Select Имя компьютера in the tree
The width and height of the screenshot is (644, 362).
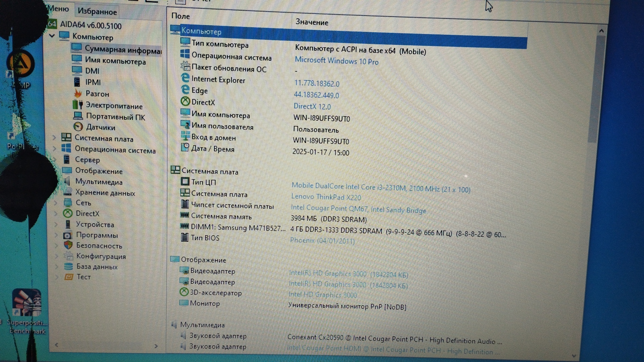tap(109, 61)
